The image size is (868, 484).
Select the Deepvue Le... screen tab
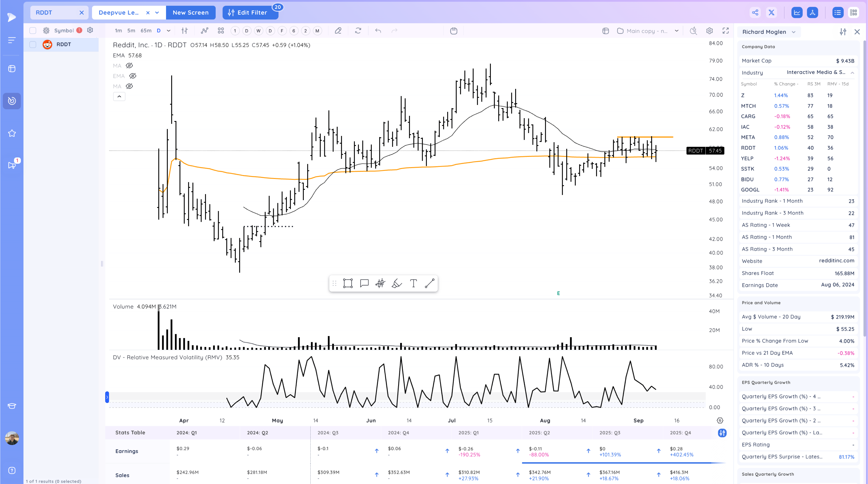(119, 12)
